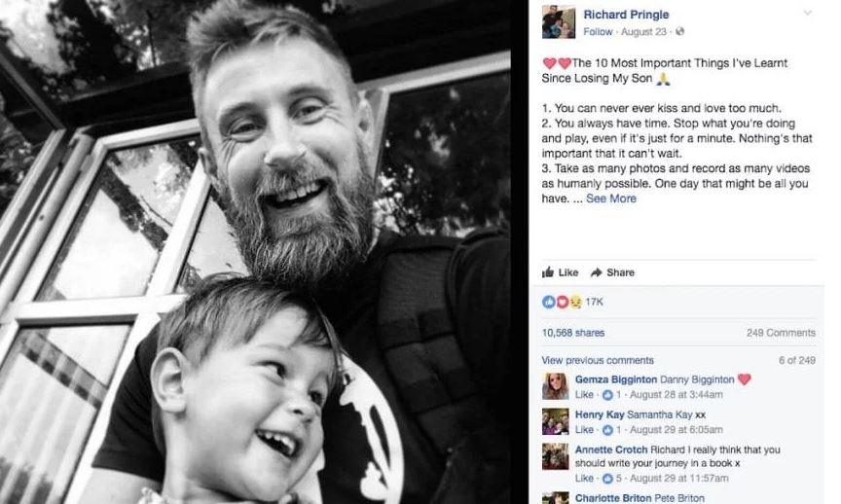Open the Richard Pringle name link
This screenshot has height=504, width=841.
(x=626, y=15)
